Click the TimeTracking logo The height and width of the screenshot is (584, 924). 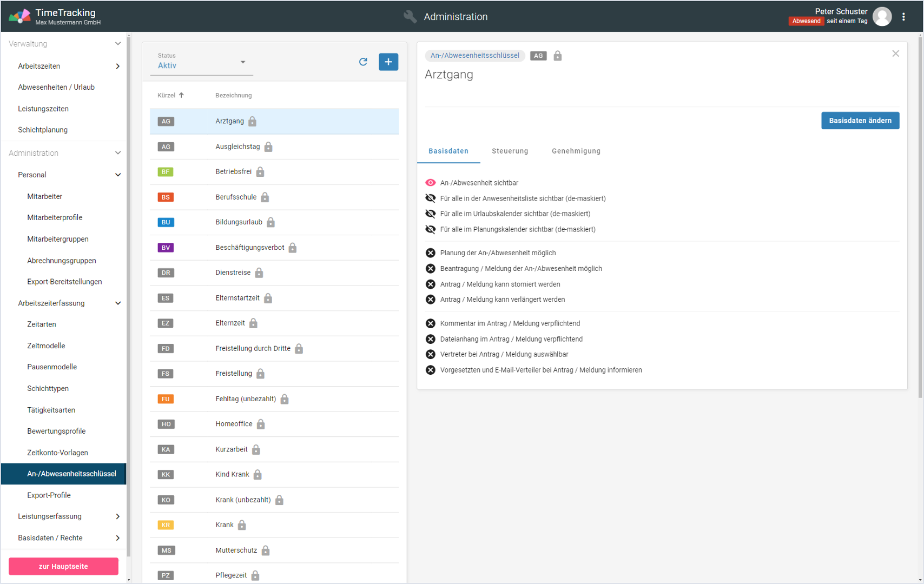(19, 16)
